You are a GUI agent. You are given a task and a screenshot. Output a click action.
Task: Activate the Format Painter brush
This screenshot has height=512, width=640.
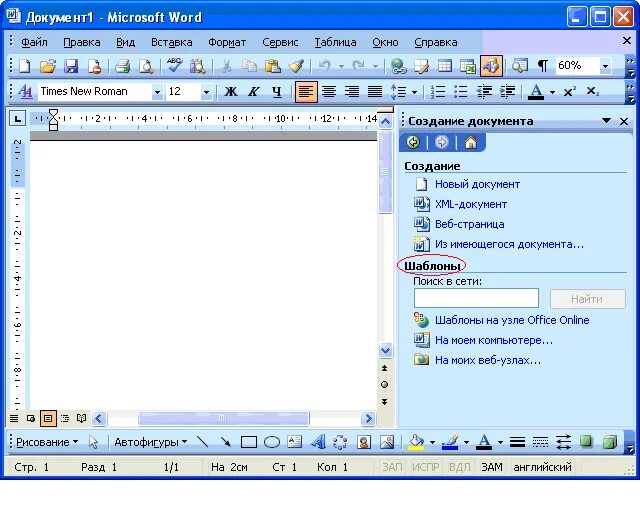point(296,66)
